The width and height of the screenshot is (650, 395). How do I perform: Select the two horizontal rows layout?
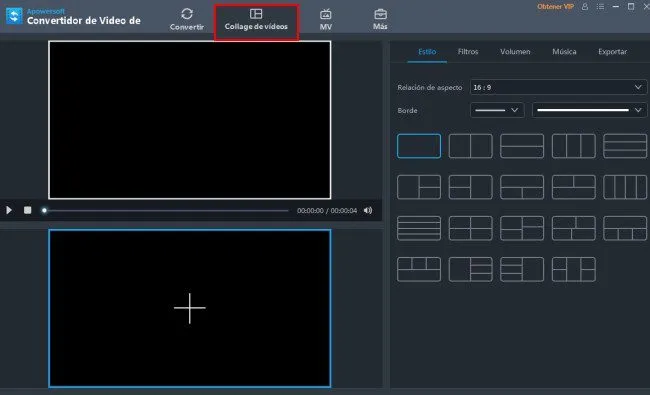pyautogui.click(x=522, y=146)
